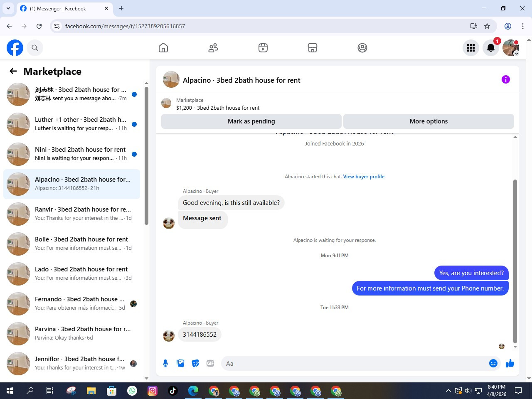The height and width of the screenshot is (399, 532).
Task: Open Luther +1 other conversation
Action: [71, 124]
